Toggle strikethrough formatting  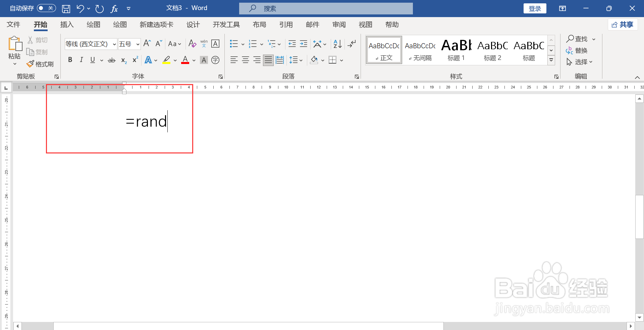[112, 60]
